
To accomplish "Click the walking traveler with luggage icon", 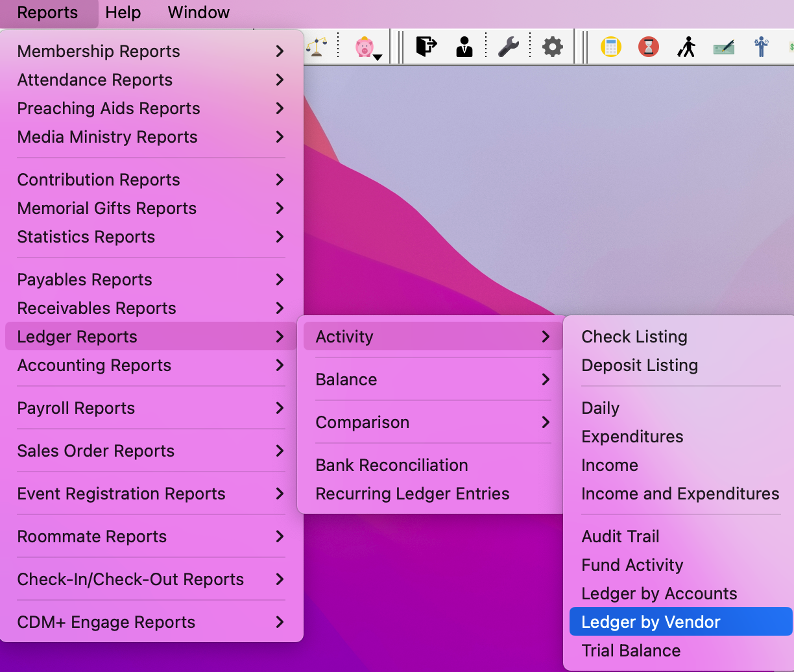I will pos(686,47).
